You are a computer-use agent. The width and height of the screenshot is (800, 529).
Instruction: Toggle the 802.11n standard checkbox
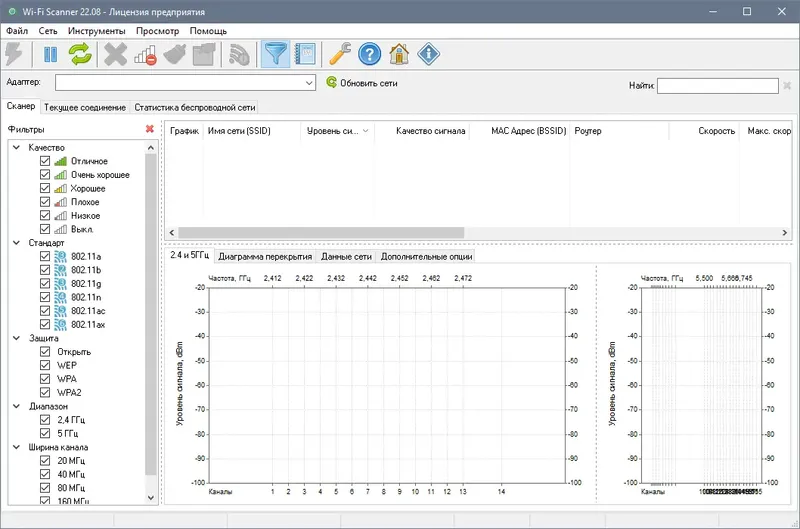[45, 297]
